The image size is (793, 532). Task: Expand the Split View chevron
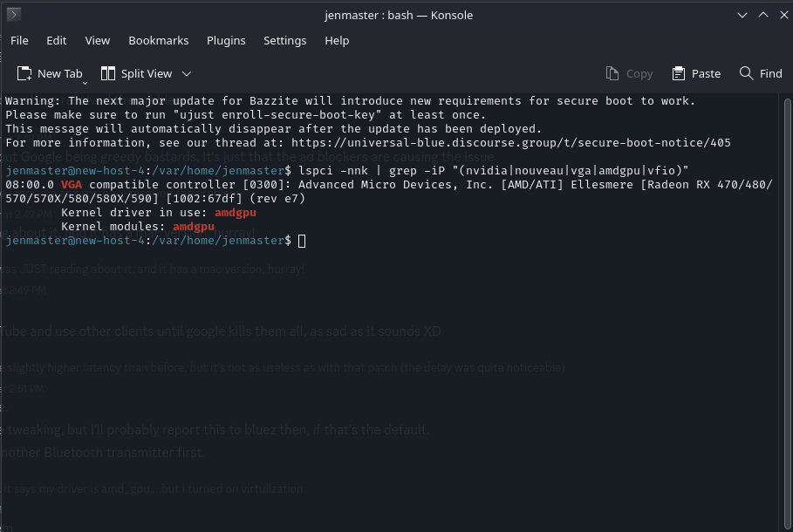(x=187, y=74)
